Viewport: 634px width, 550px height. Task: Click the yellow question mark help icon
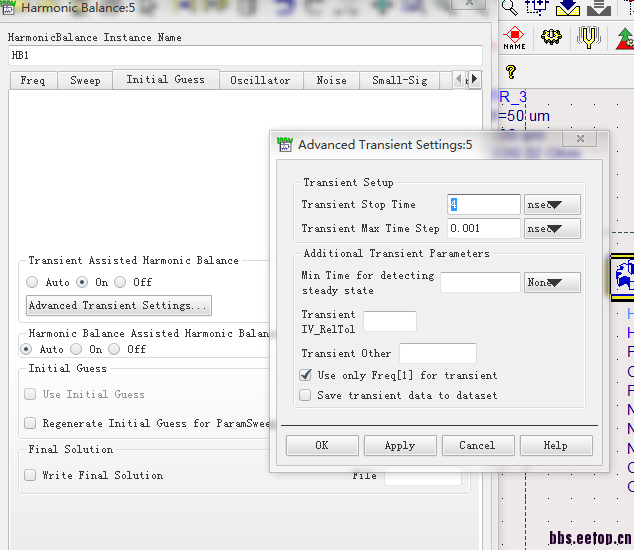511,72
